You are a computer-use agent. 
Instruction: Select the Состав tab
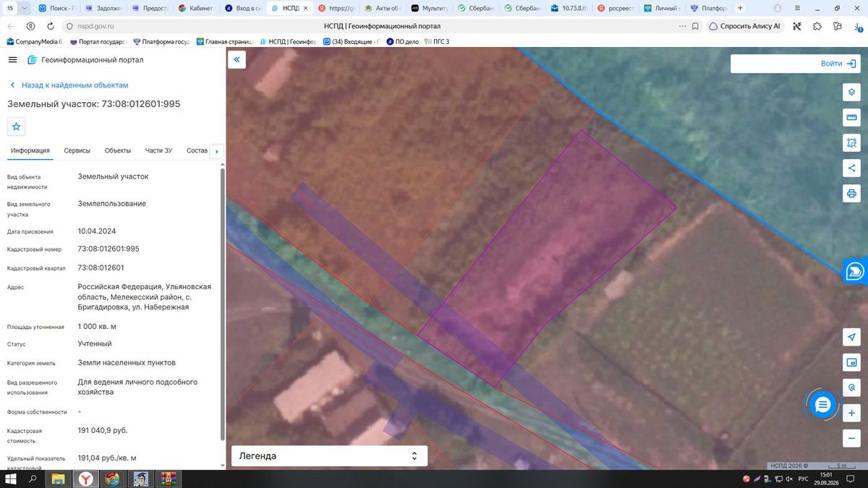point(197,150)
